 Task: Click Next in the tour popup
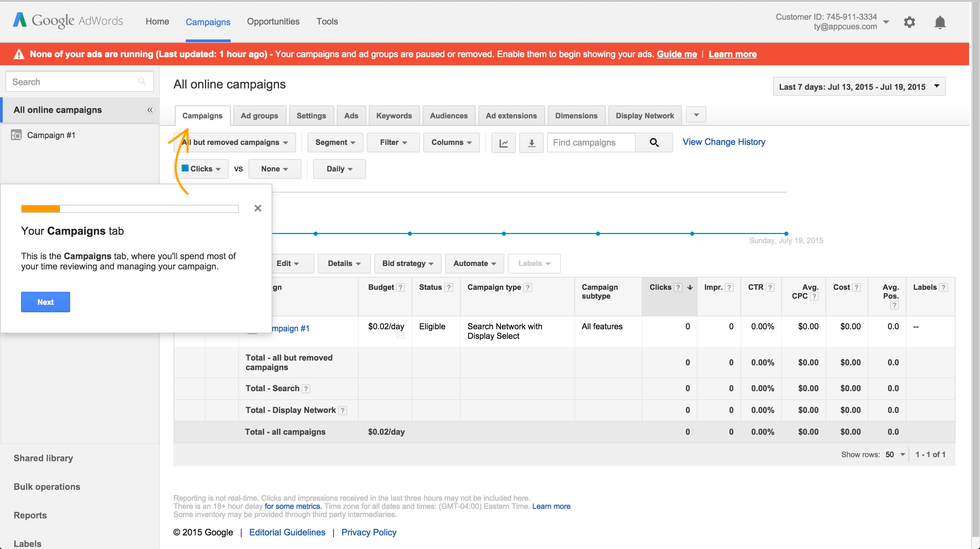point(45,302)
